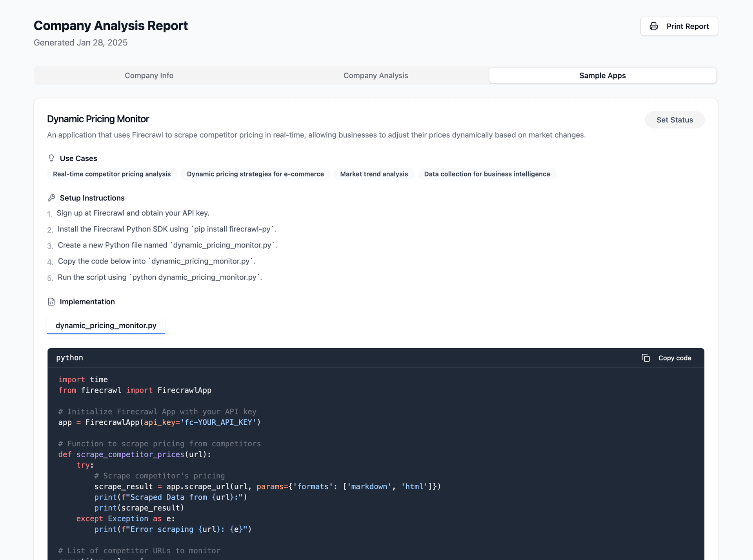Click the Set Status button icon
This screenshot has width=753, height=560.
pos(675,119)
